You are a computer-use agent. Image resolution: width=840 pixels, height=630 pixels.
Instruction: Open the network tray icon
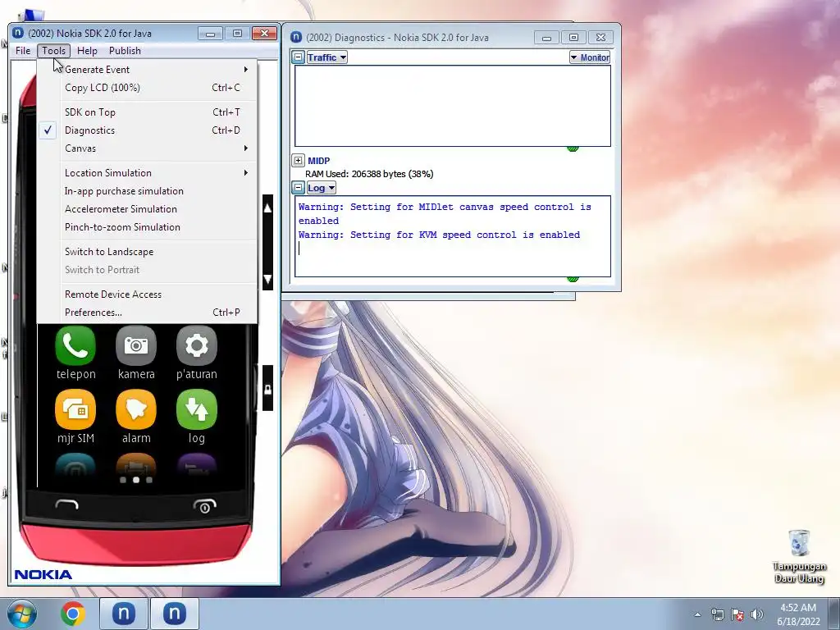[x=717, y=614]
